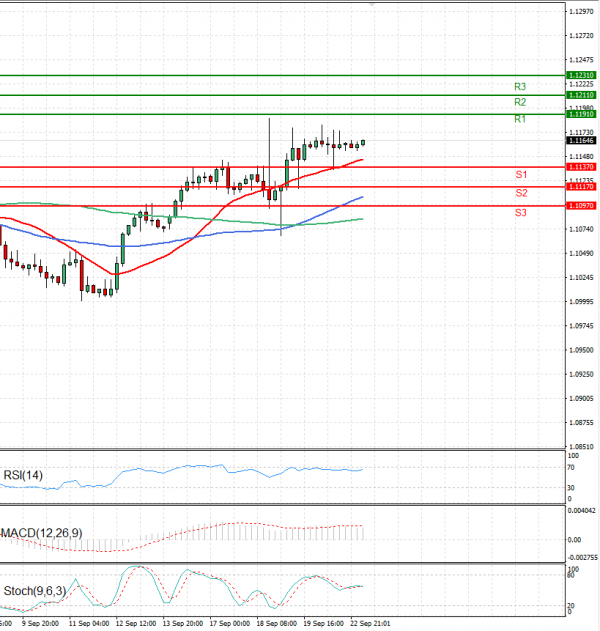
Task: Click the 1.12110 green price tag
Action: click(581, 95)
